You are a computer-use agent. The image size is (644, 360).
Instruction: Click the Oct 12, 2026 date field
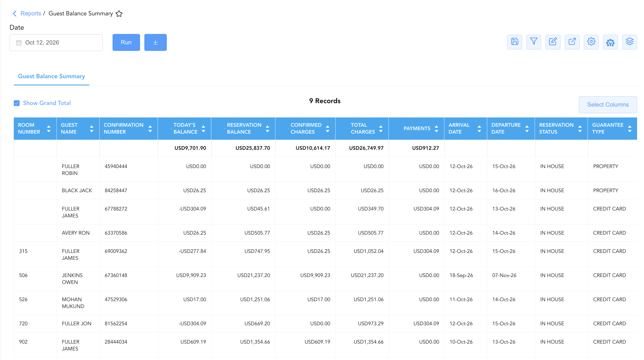click(56, 43)
